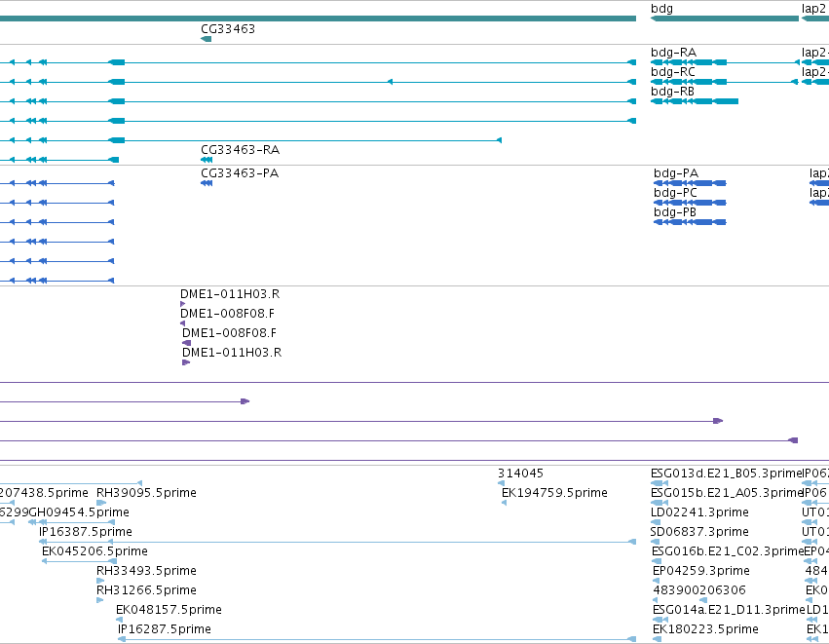Click the CG33463-RA transcript glyph

point(207,160)
